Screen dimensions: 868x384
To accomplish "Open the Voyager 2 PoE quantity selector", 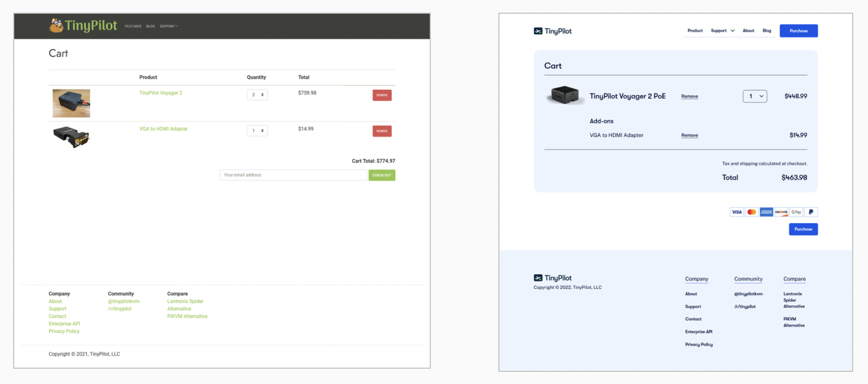I will (755, 96).
